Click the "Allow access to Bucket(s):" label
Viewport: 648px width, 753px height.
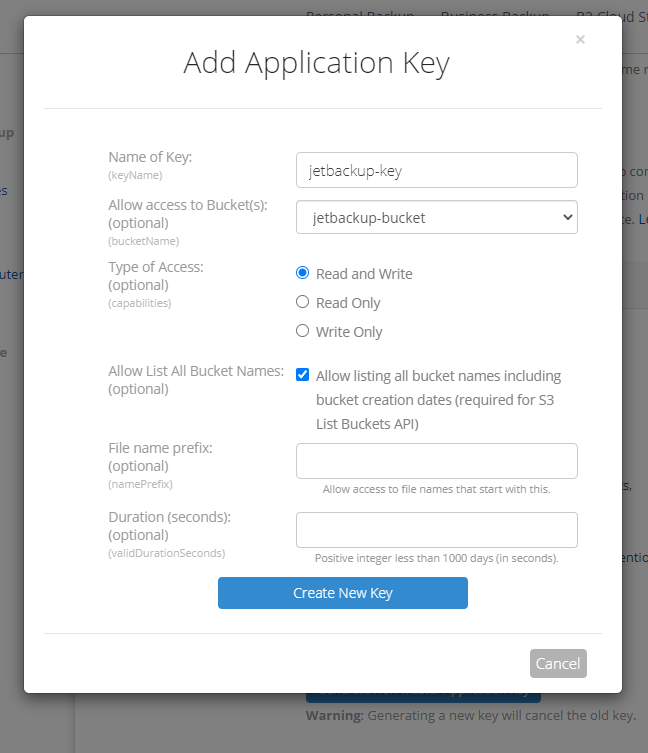coord(188,205)
